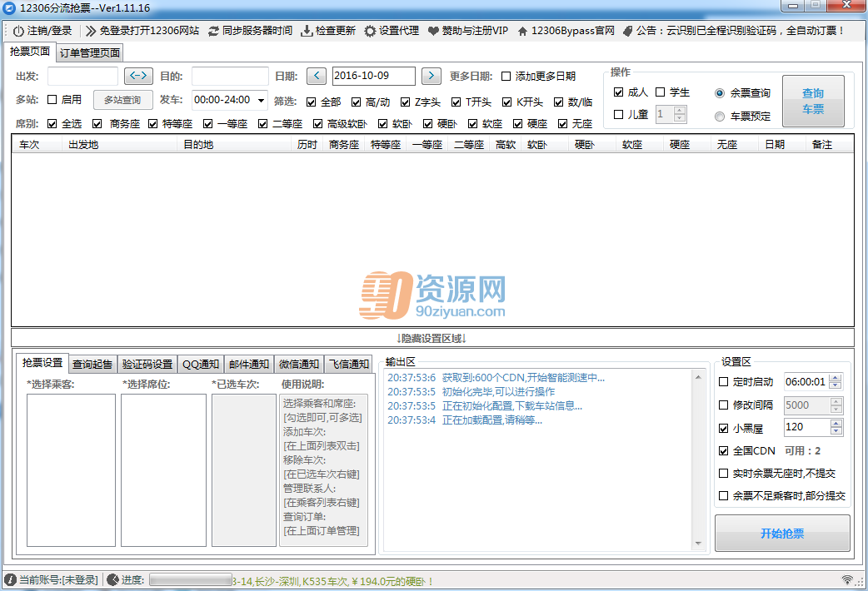This screenshot has height=591, width=868.
Task: Click the 车次 column header
Action: [x=37, y=145]
